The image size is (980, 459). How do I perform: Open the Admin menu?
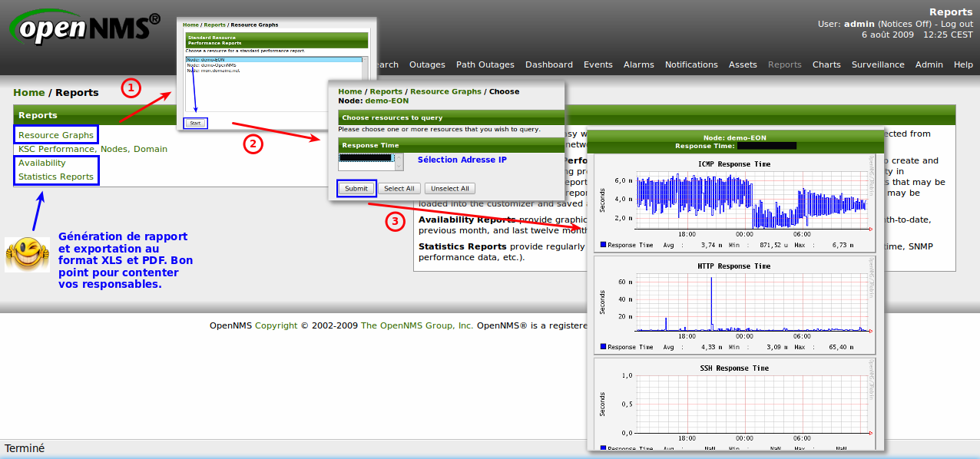[x=929, y=64]
